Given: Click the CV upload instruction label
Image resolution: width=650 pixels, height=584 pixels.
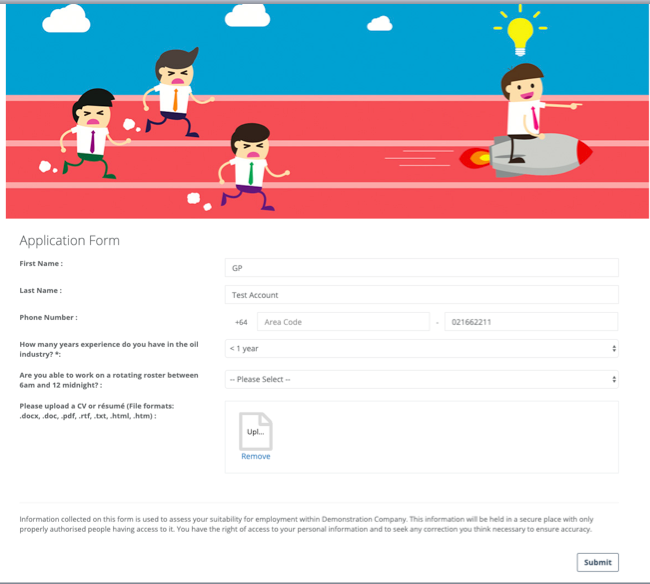Looking at the screenshot, I should tap(97, 411).
